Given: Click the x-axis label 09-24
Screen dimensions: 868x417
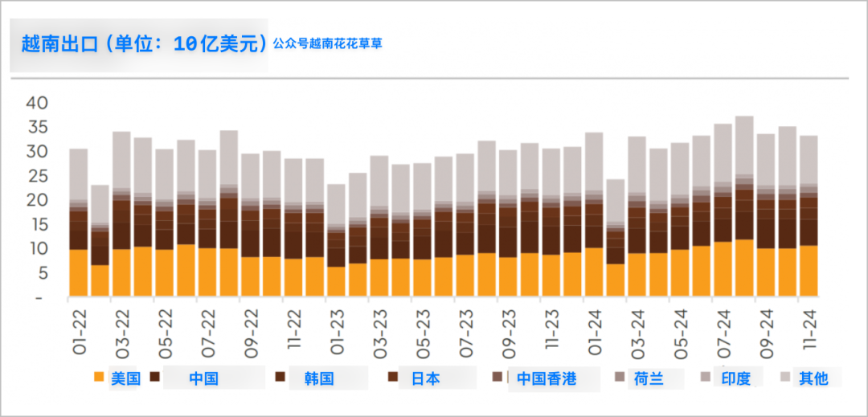Looking at the screenshot, I should click(x=766, y=334).
